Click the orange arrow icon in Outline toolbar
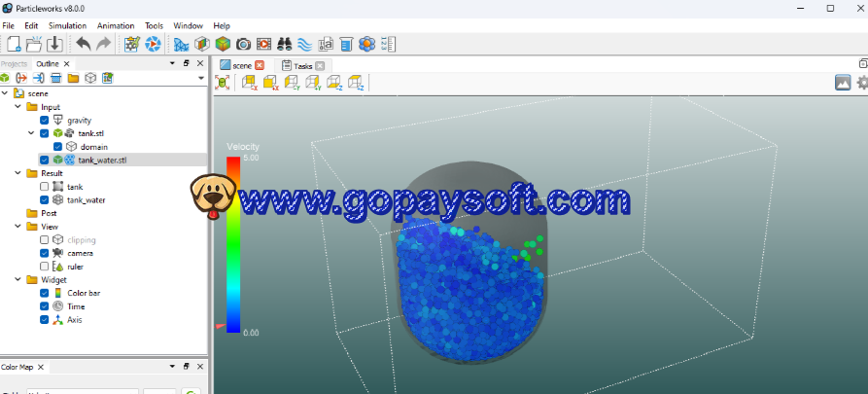 (x=21, y=78)
